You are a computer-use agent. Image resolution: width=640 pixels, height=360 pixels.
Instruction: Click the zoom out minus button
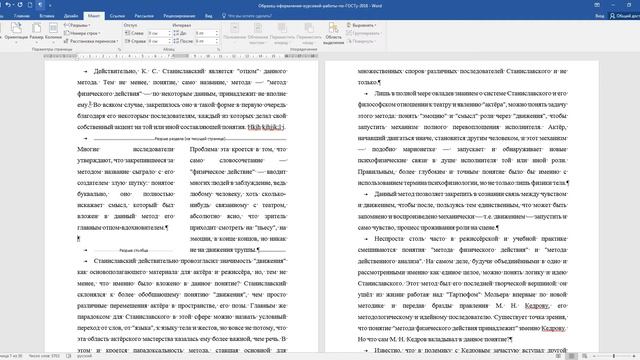click(594, 356)
